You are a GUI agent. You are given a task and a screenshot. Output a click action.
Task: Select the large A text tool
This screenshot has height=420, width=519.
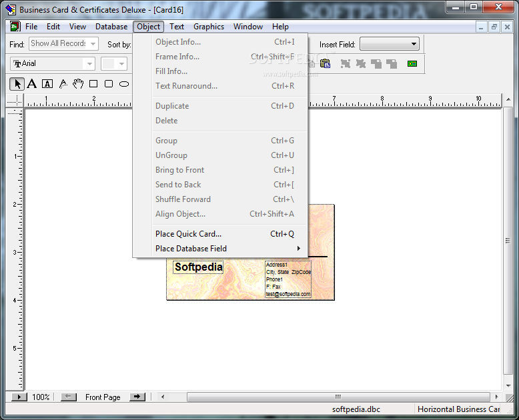tap(32, 84)
